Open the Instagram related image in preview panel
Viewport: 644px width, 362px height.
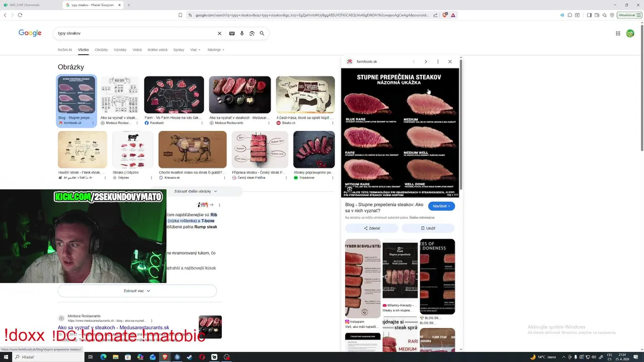tap(363, 279)
